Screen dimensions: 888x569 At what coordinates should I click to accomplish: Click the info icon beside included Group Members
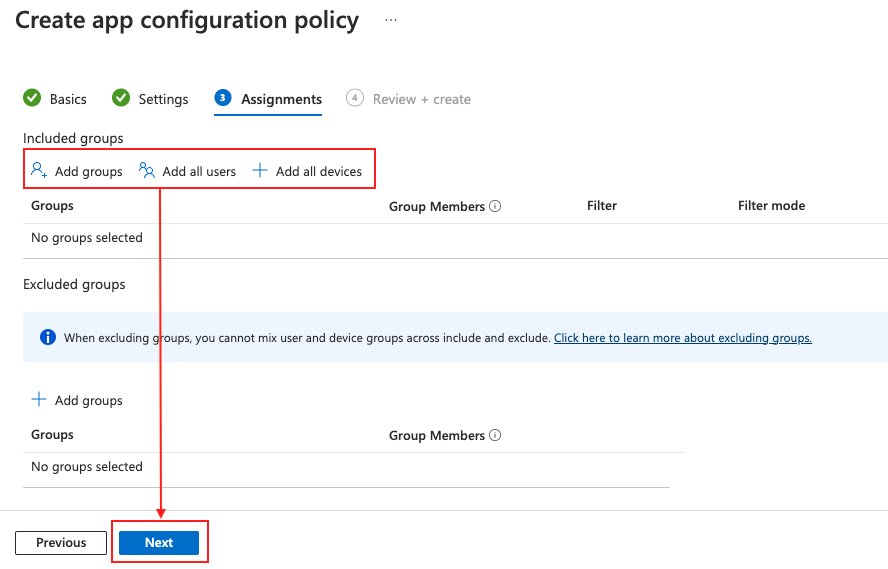[495, 206]
